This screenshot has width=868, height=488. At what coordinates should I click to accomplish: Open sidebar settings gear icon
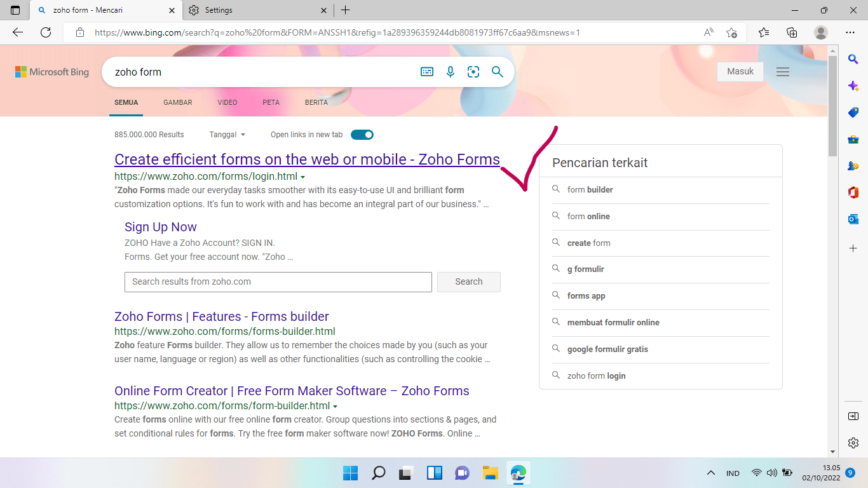[x=853, y=443]
